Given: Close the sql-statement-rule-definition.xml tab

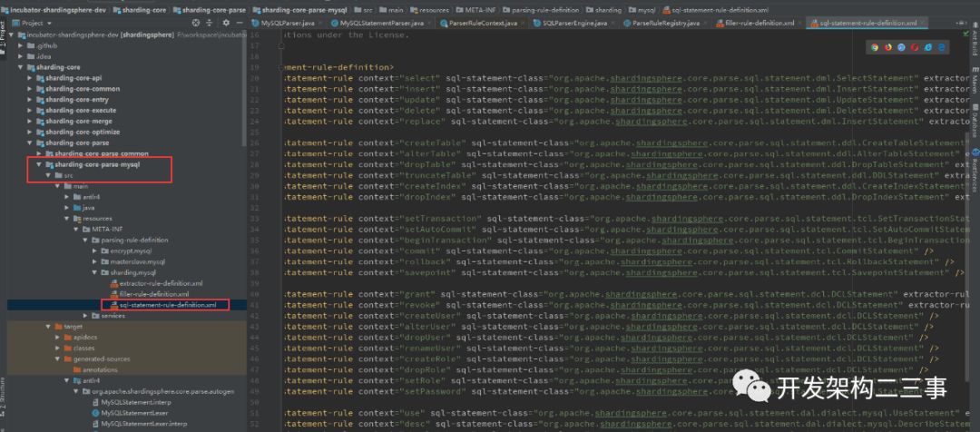Looking at the screenshot, I should (x=923, y=23).
